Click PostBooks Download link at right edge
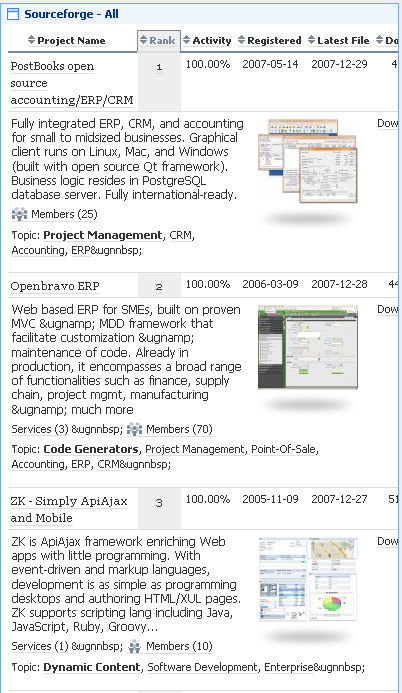 point(388,123)
